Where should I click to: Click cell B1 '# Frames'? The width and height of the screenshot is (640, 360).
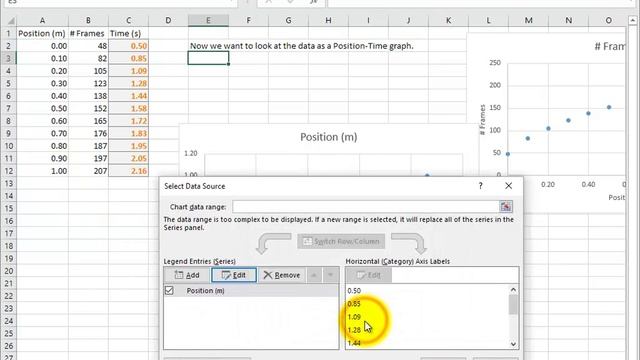88,33
